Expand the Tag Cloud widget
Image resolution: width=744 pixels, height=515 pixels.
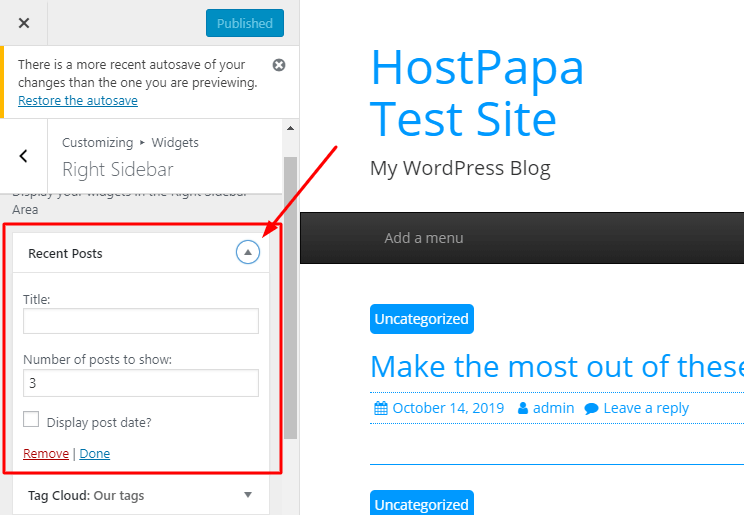(248, 495)
